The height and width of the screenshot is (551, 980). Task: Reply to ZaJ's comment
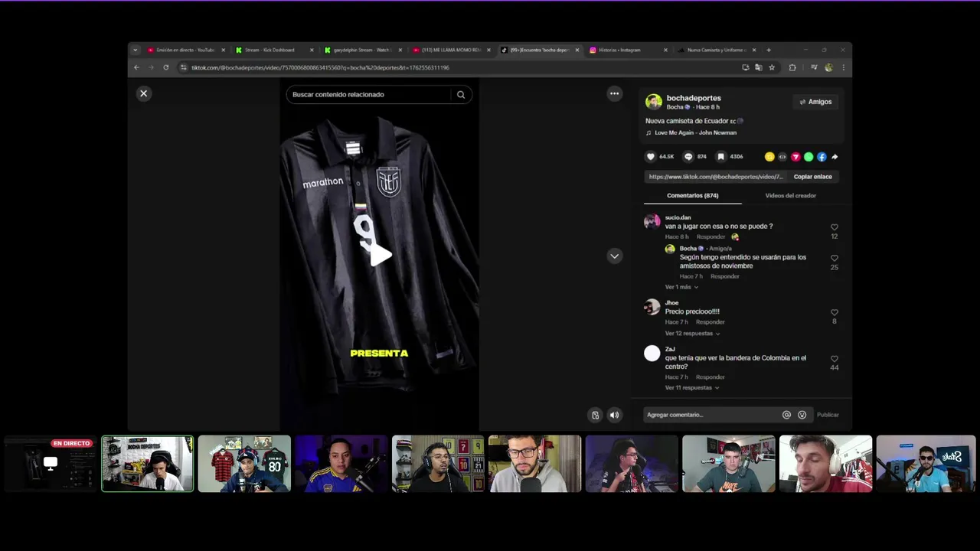click(710, 377)
